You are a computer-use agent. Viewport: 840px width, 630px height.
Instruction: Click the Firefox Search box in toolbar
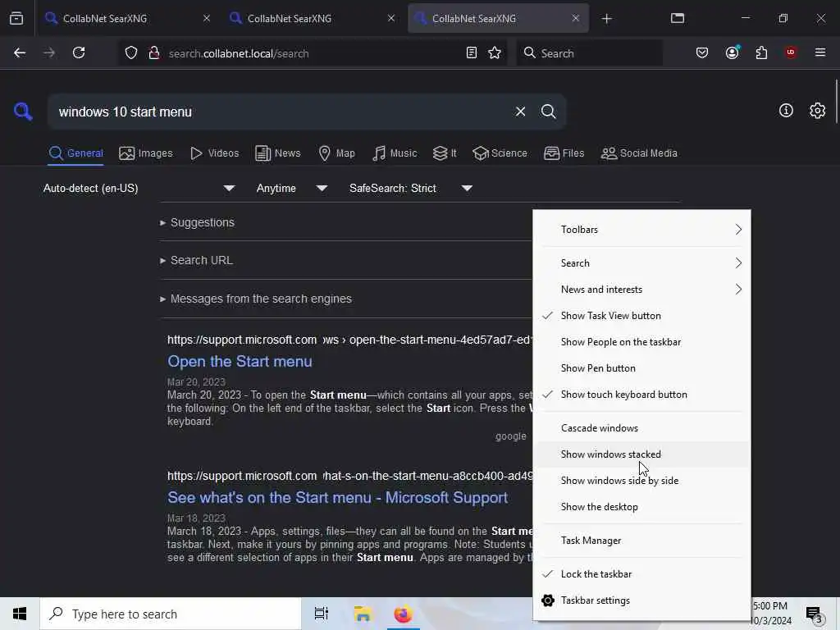pyautogui.click(x=589, y=53)
